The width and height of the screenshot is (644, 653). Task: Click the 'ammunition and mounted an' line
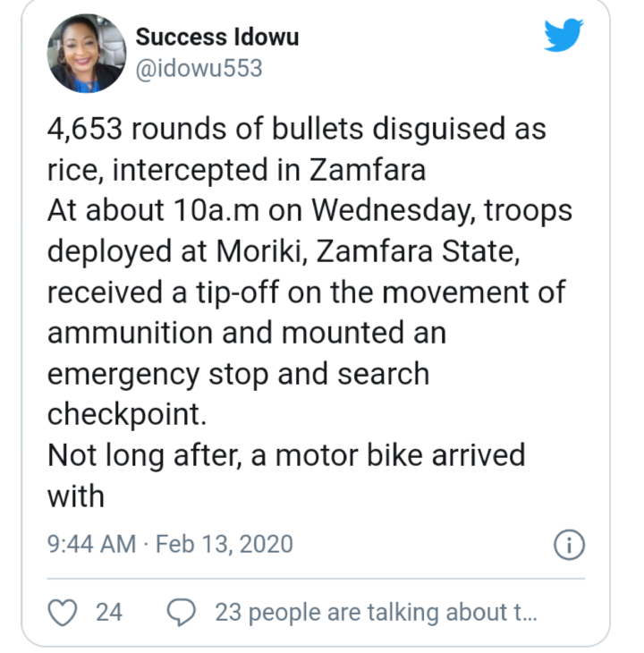coord(246,333)
